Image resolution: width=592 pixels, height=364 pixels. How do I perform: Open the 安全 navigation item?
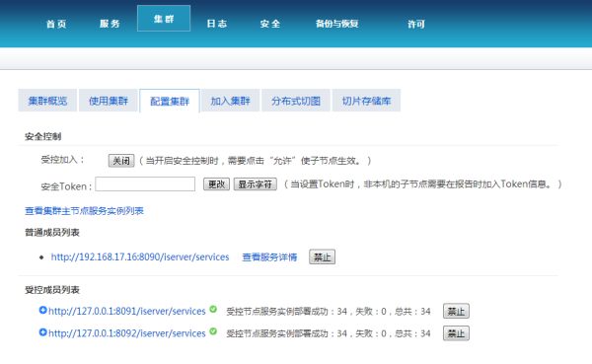pos(270,24)
